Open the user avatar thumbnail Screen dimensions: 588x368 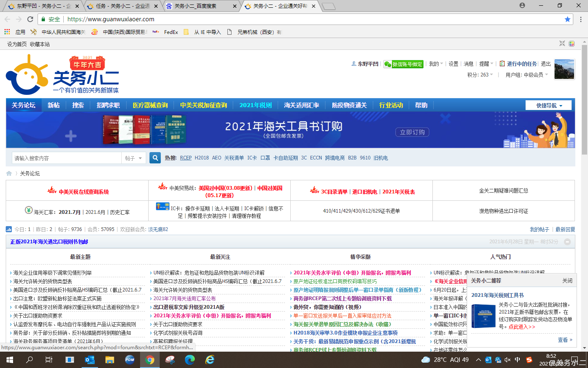[564, 69]
